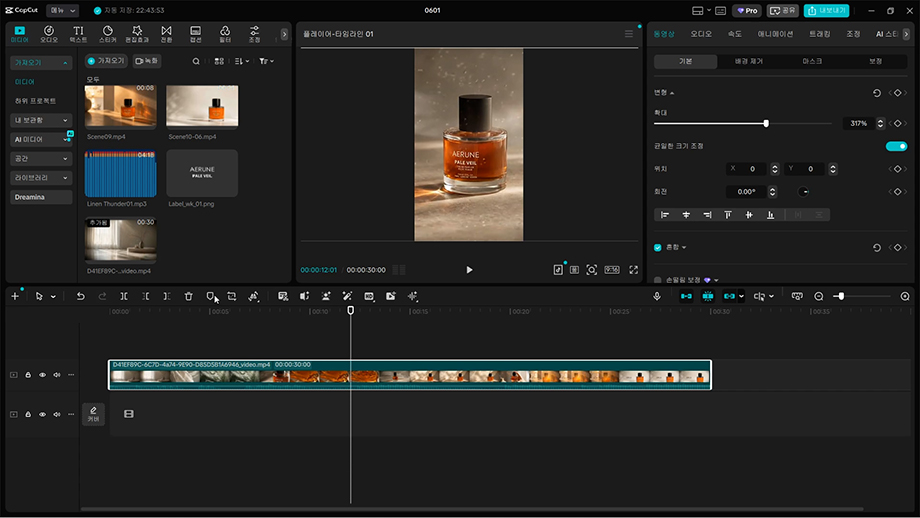920x518 pixels.
Task: Click the X position input field
Action: point(747,169)
